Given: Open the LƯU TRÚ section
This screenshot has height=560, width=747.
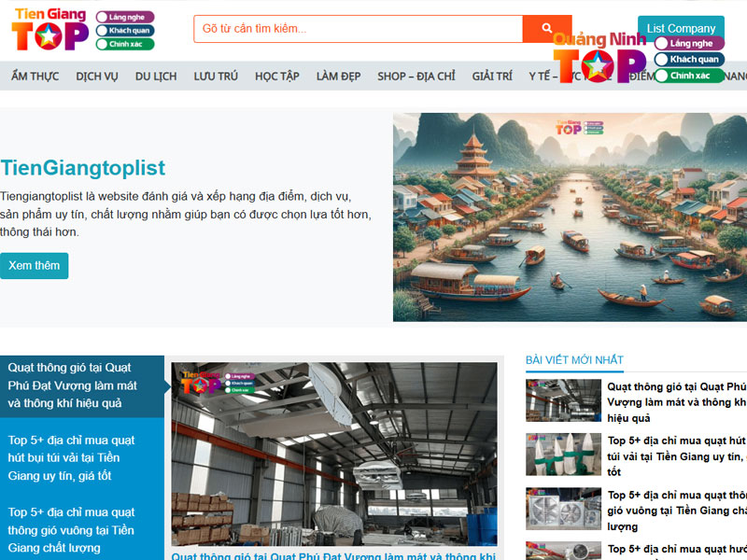Looking at the screenshot, I should point(216,76).
